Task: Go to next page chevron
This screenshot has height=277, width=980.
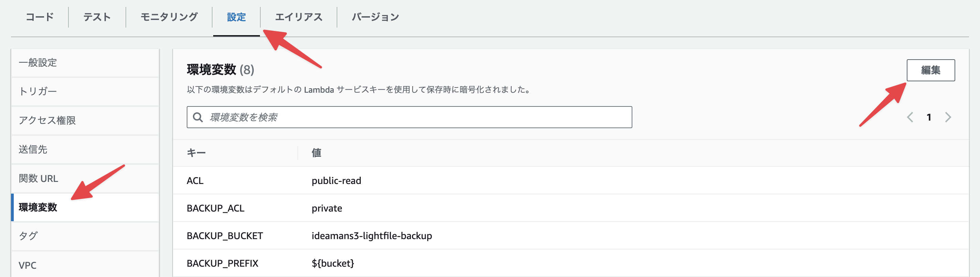Action: (x=948, y=117)
